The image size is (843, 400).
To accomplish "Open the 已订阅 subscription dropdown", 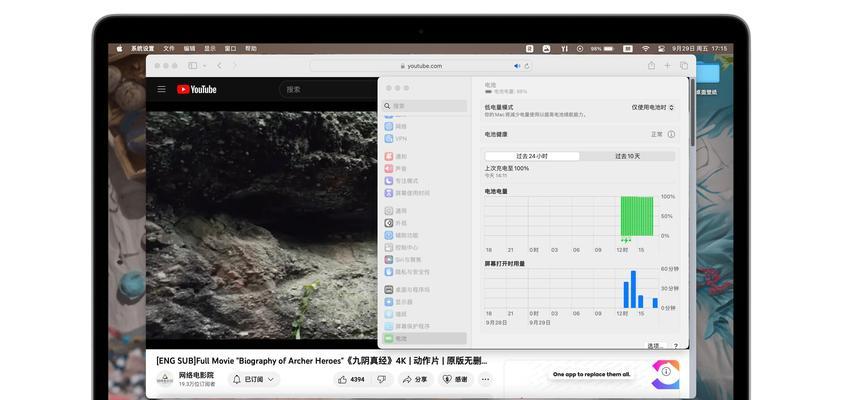I will (253, 379).
